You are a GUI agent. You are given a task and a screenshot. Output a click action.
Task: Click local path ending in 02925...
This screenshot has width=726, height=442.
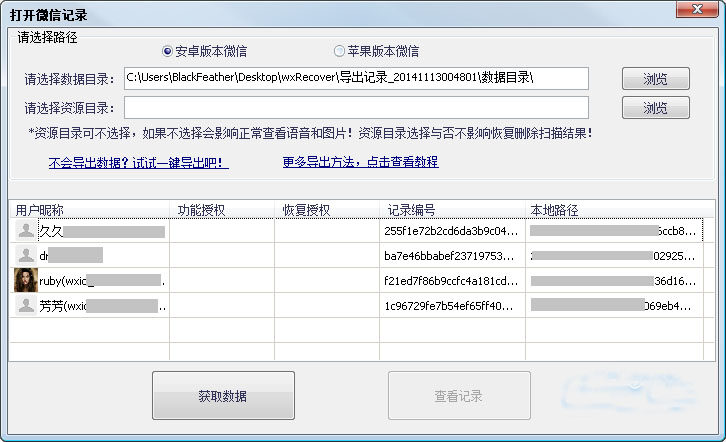[x=613, y=256]
